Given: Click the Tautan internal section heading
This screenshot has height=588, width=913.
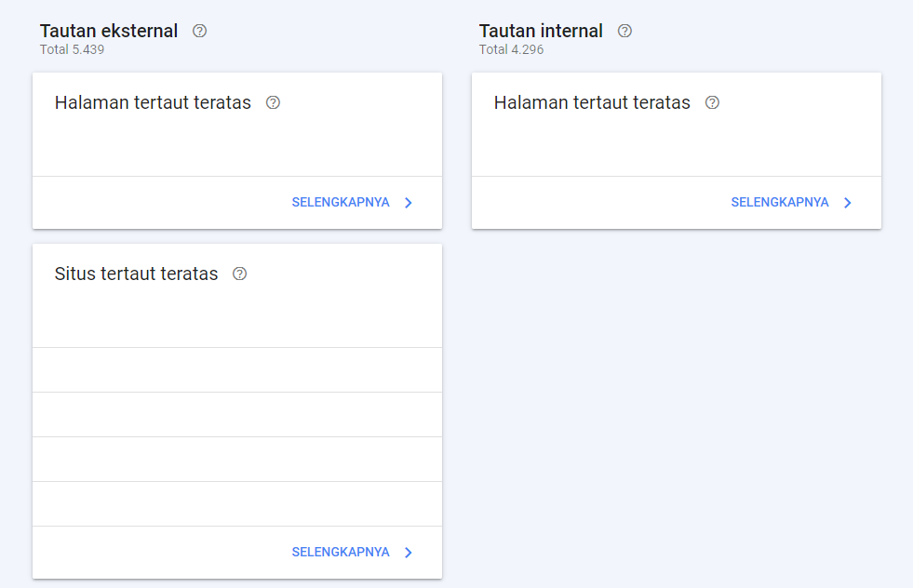Looking at the screenshot, I should click(x=541, y=31).
